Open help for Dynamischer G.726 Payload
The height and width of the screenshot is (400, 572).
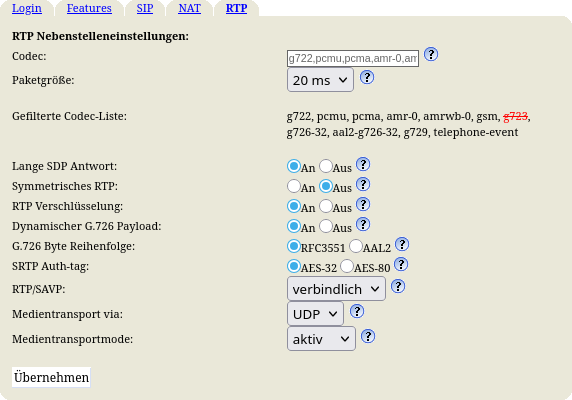[363, 225]
